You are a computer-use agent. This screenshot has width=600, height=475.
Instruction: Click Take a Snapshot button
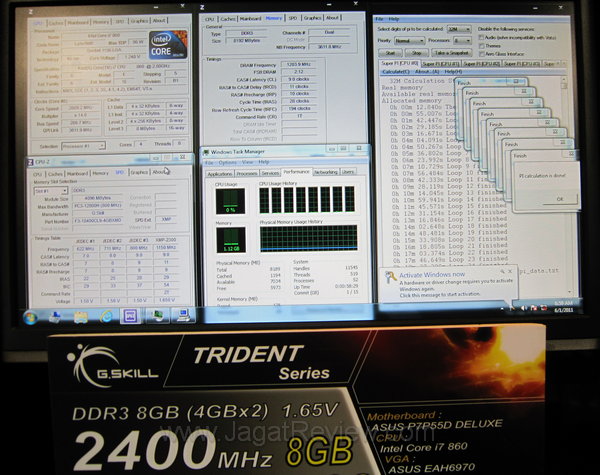pyautogui.click(x=452, y=53)
